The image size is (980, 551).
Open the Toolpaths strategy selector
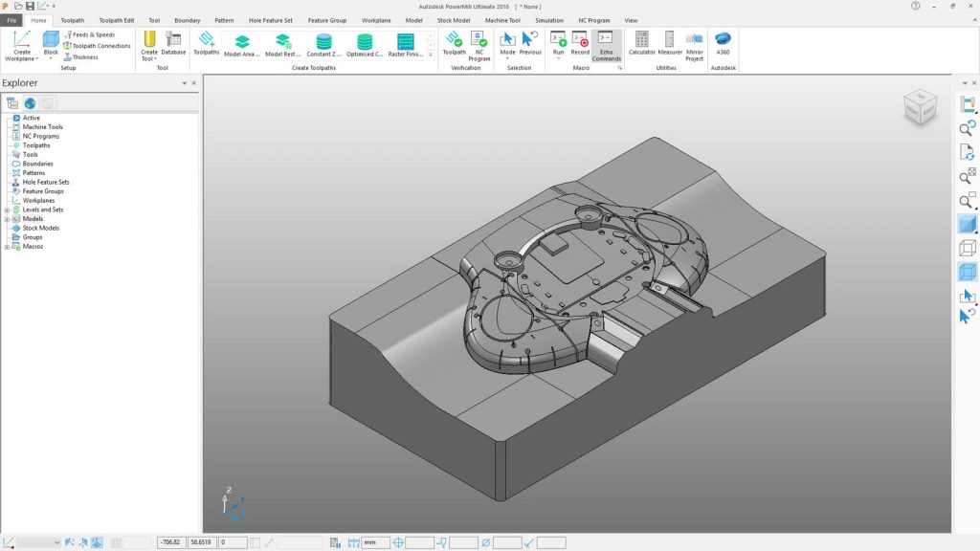[207, 44]
